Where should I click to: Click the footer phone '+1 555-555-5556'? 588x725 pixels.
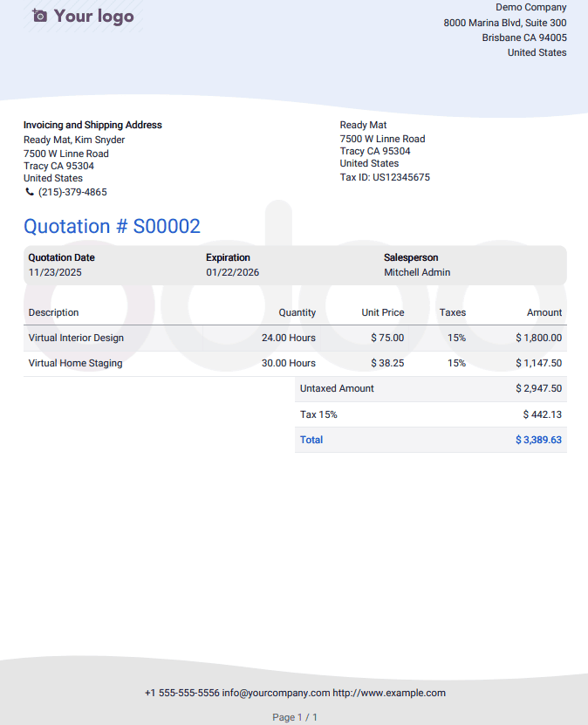click(182, 693)
